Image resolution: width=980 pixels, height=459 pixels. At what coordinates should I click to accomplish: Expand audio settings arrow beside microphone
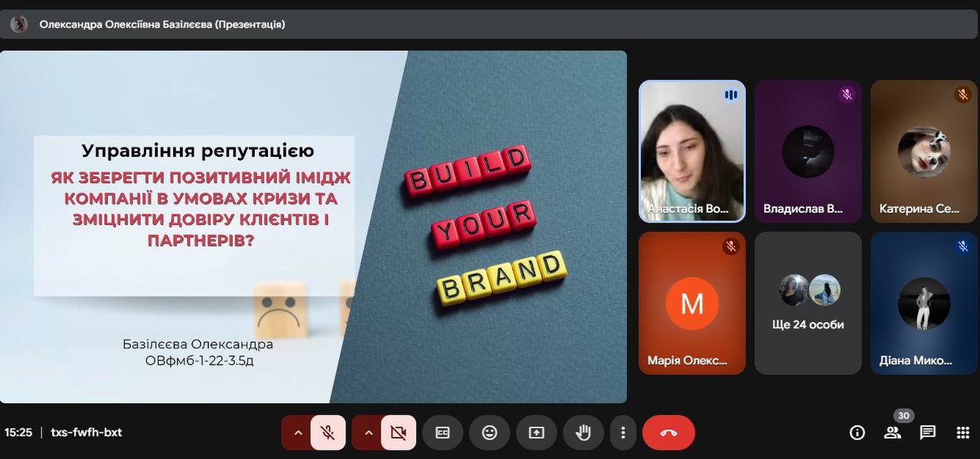pos(298,433)
